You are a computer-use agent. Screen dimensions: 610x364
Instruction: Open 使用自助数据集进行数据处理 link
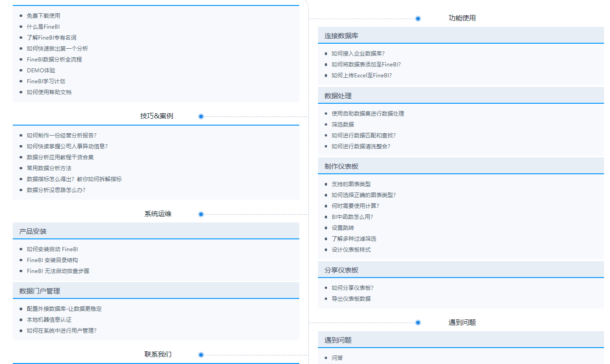point(368,114)
